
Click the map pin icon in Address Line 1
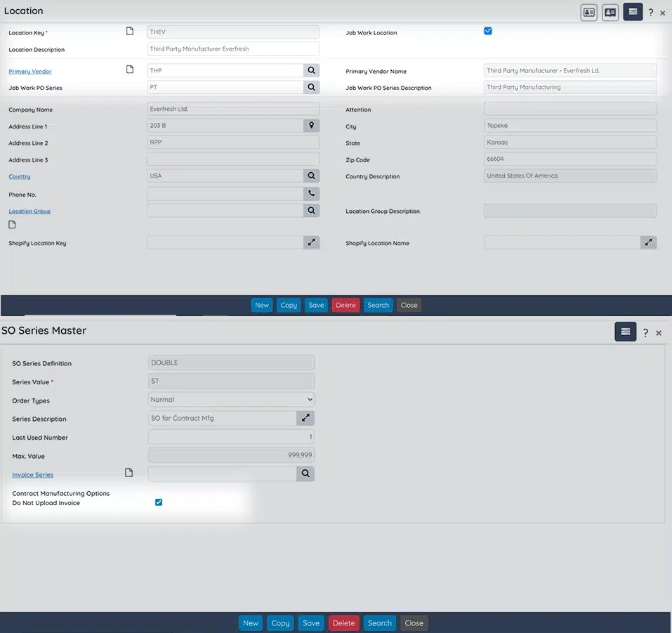pos(311,125)
